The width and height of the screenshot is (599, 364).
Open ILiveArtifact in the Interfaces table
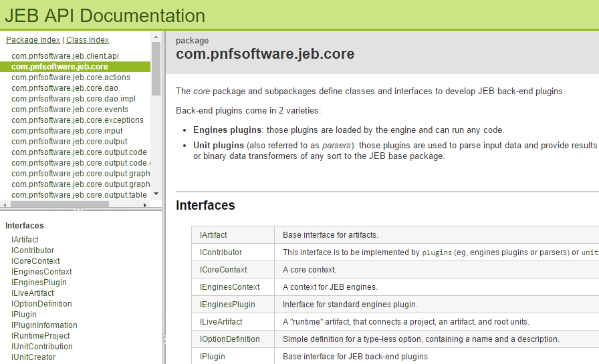coord(221,322)
